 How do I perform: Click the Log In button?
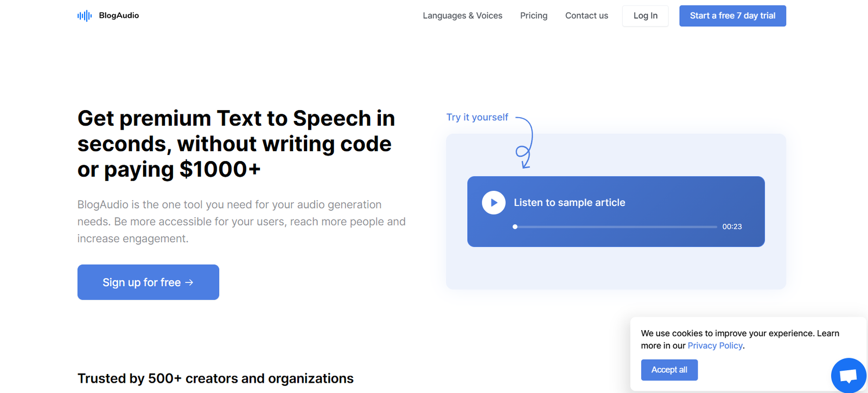645,16
